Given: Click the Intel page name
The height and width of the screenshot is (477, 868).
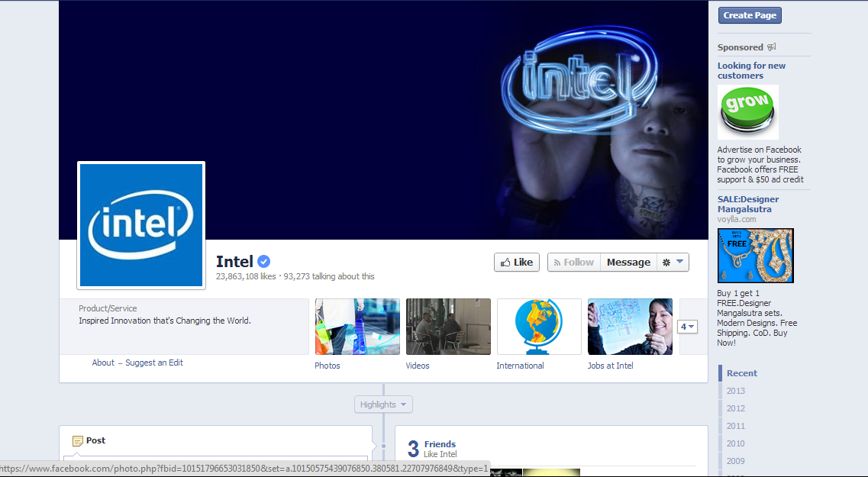Looking at the screenshot, I should [x=234, y=262].
